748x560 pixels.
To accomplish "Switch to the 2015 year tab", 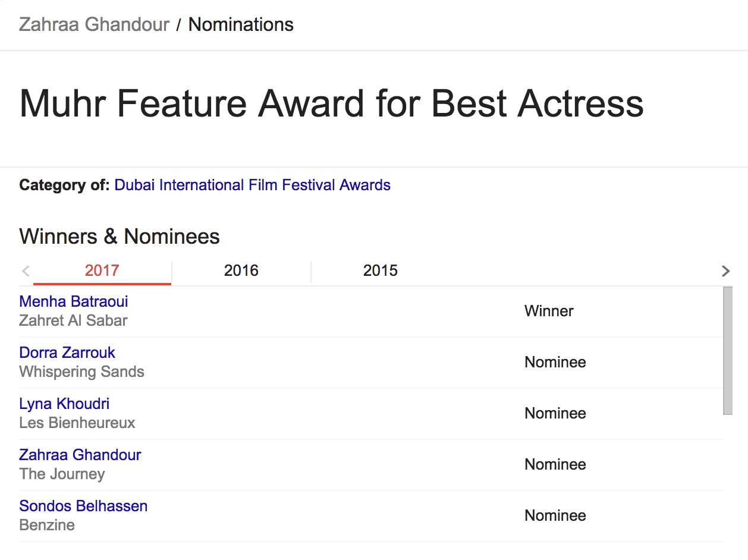I will tap(381, 271).
